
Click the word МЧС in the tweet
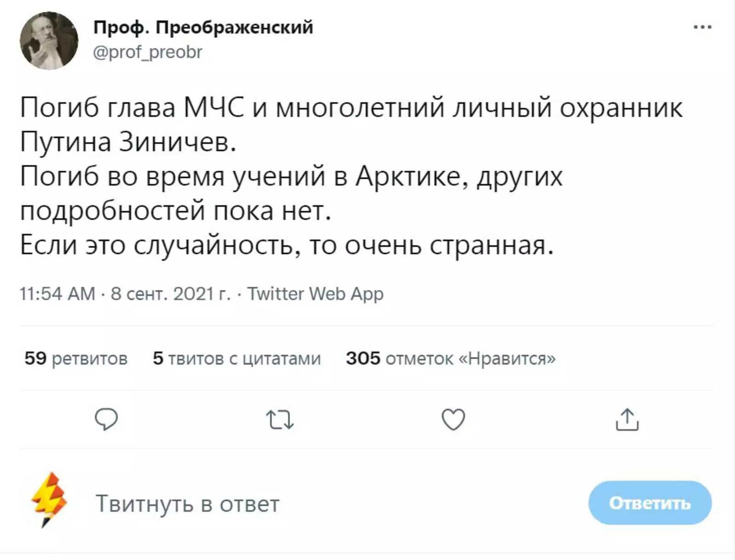[x=214, y=108]
